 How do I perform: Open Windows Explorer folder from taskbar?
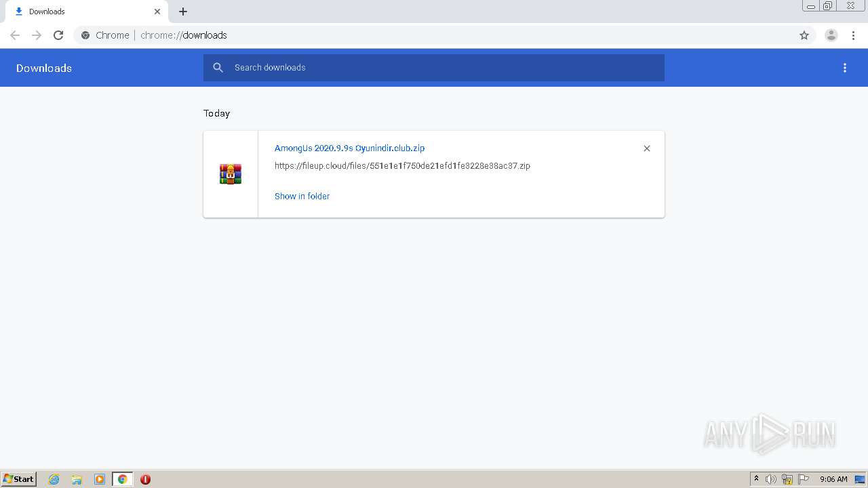(77, 479)
